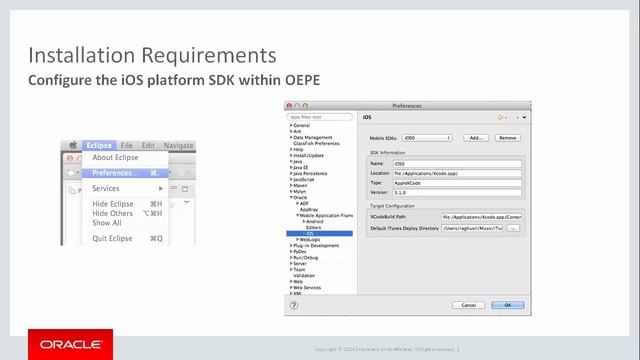The height and width of the screenshot is (360, 640).
Task: Click the SDK Name field
Action: [457, 164]
